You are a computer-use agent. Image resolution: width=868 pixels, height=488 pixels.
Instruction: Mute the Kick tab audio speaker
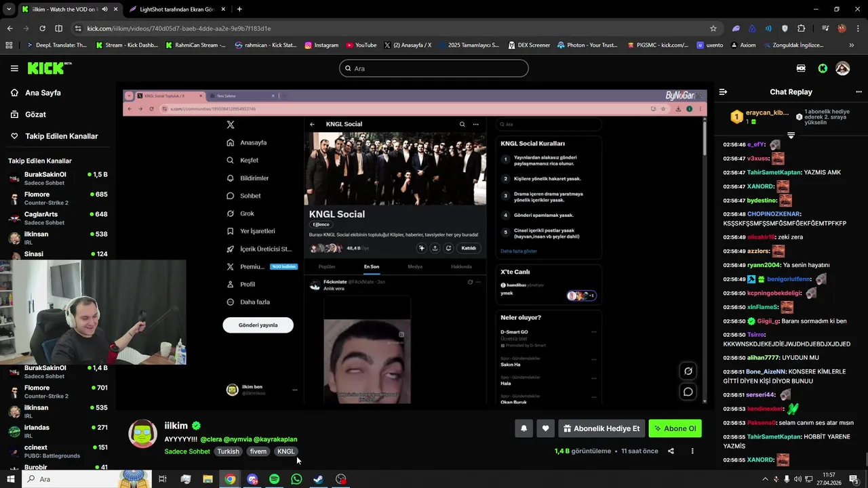(x=104, y=9)
